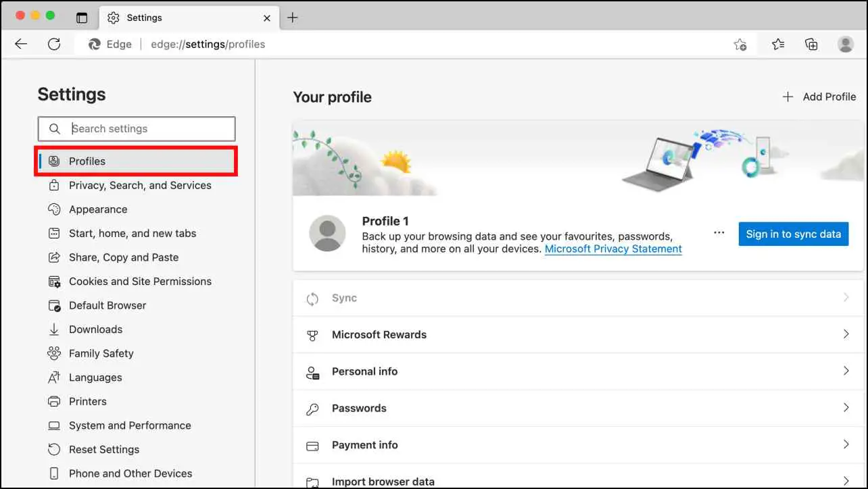This screenshot has height=489, width=868.
Task: Go to Appearance settings
Action: (x=137, y=209)
